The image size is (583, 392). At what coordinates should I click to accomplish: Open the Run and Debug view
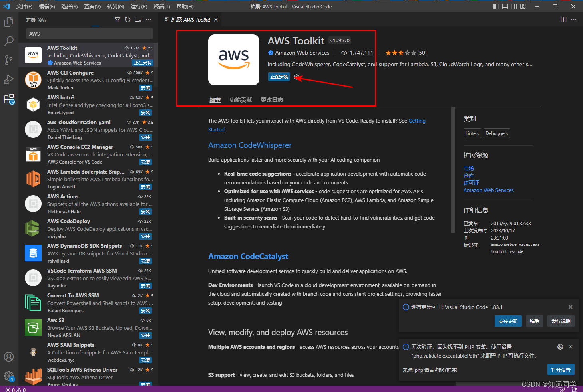click(9, 79)
